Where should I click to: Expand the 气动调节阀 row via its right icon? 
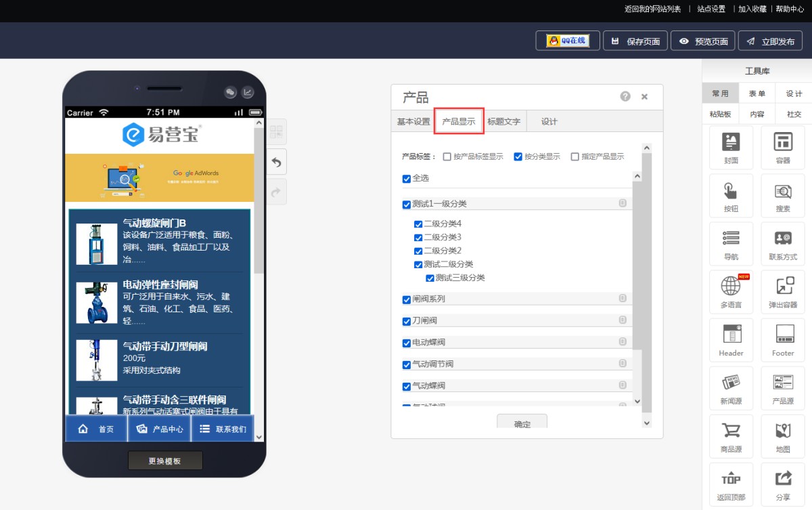pyautogui.click(x=623, y=363)
